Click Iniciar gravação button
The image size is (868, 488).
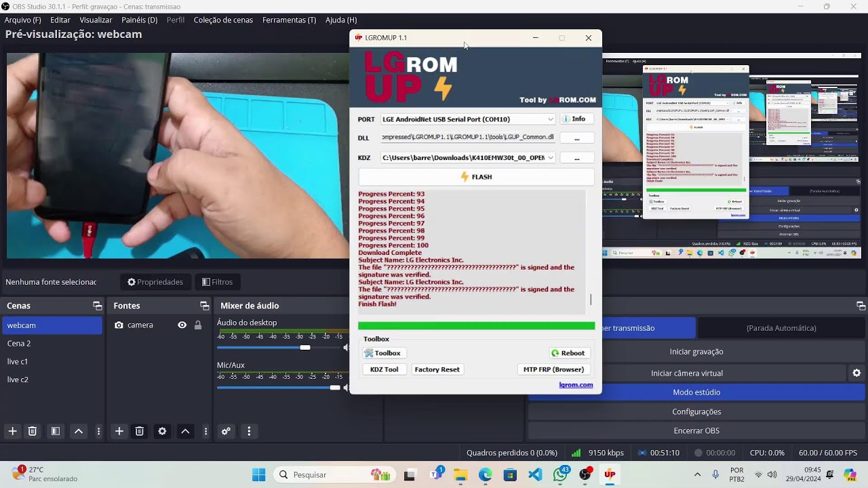click(x=696, y=352)
